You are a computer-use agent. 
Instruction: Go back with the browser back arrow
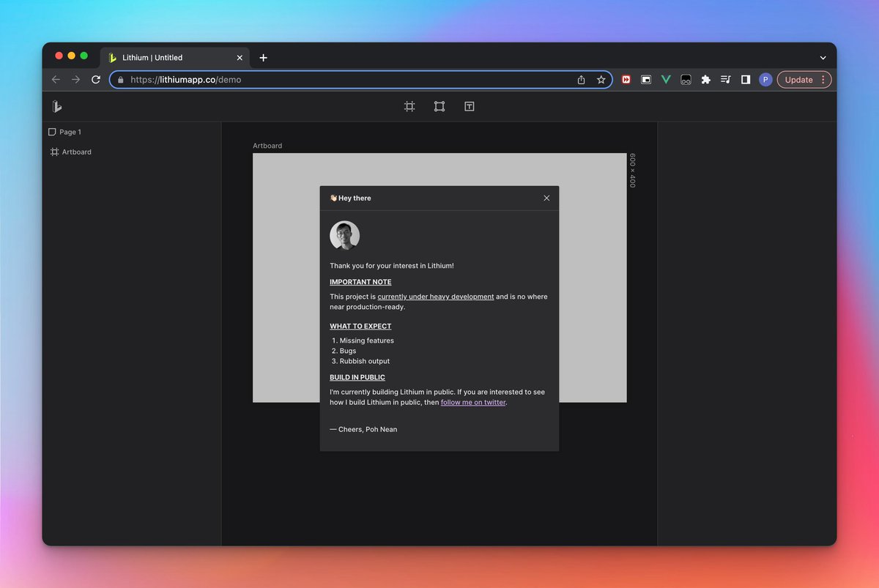coord(56,80)
